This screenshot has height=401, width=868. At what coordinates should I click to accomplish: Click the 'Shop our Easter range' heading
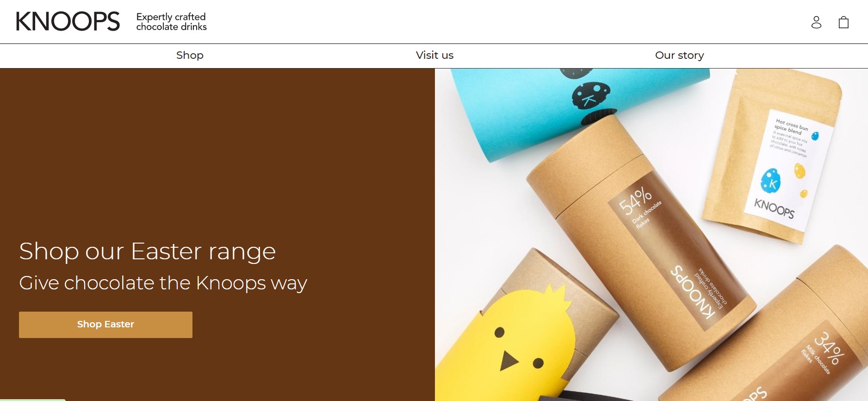click(x=148, y=251)
